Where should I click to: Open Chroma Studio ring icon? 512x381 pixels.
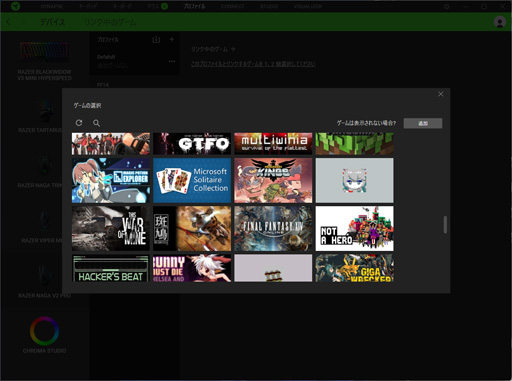click(x=44, y=331)
